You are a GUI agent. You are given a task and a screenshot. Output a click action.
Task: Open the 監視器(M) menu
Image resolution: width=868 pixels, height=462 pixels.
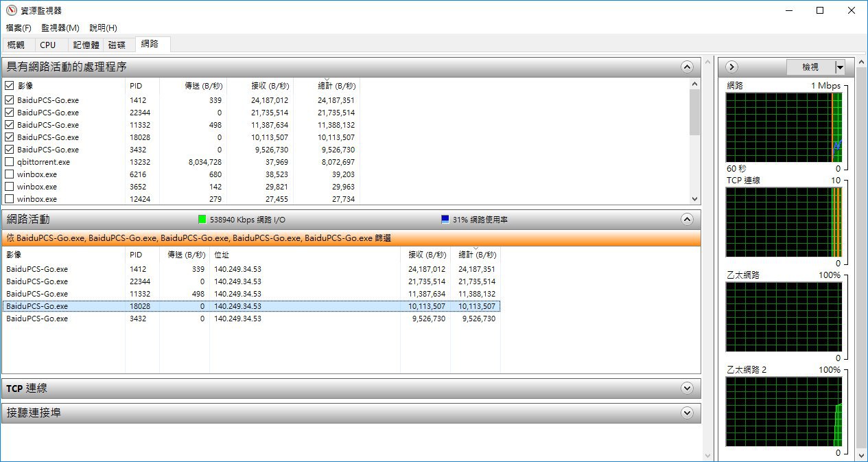[60, 28]
